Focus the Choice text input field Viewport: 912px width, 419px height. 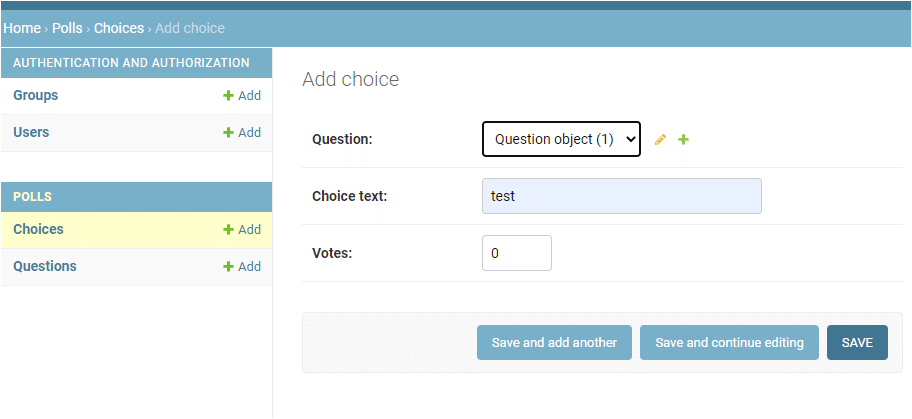(621, 196)
